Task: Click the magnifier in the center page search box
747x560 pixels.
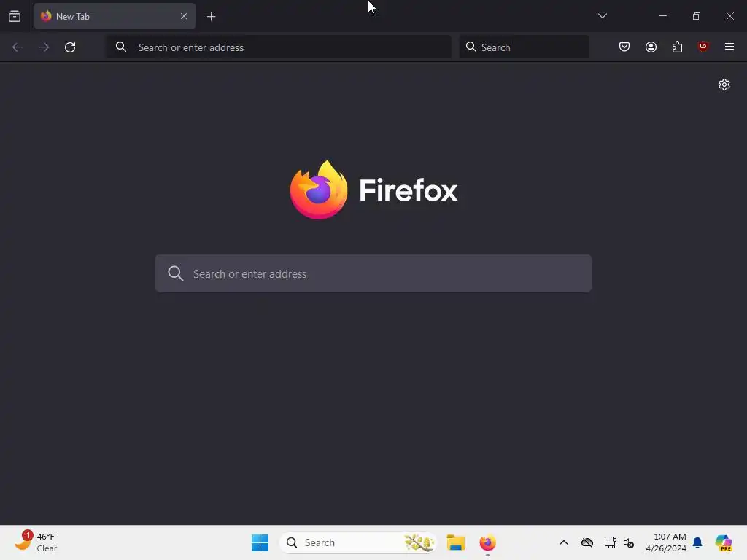Action: pos(175,273)
